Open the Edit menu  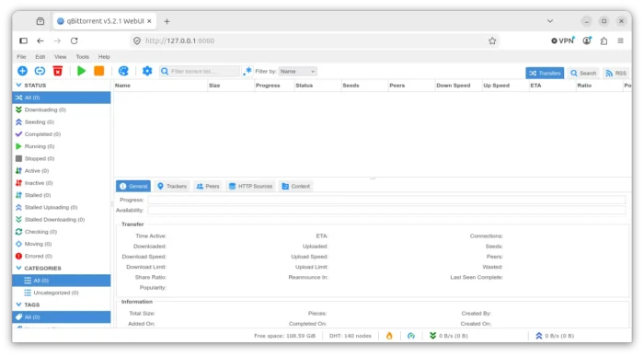coord(40,57)
